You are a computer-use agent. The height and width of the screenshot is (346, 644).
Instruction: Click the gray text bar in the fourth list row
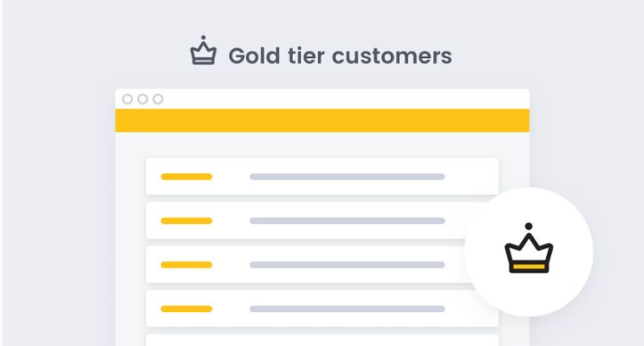pos(347,309)
